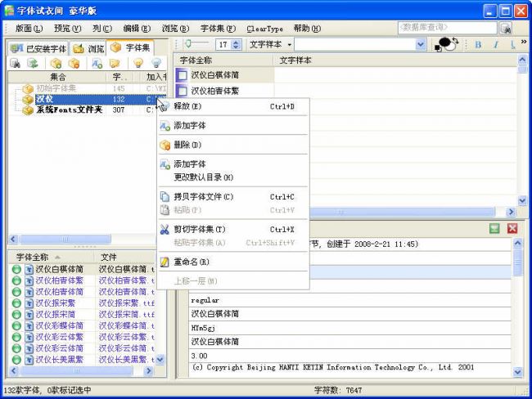Click the refresh icon in the font set toolbar
The height and width of the screenshot is (399, 532).
[x=33, y=63]
